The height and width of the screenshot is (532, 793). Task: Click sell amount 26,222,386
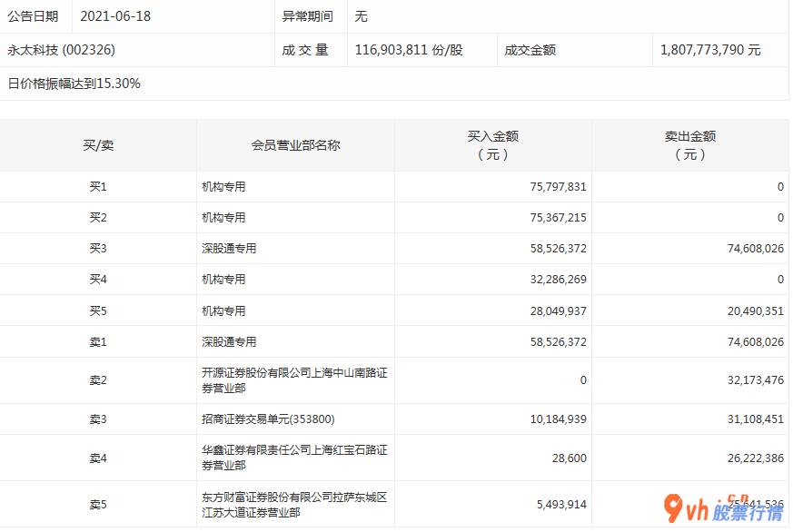(756, 458)
